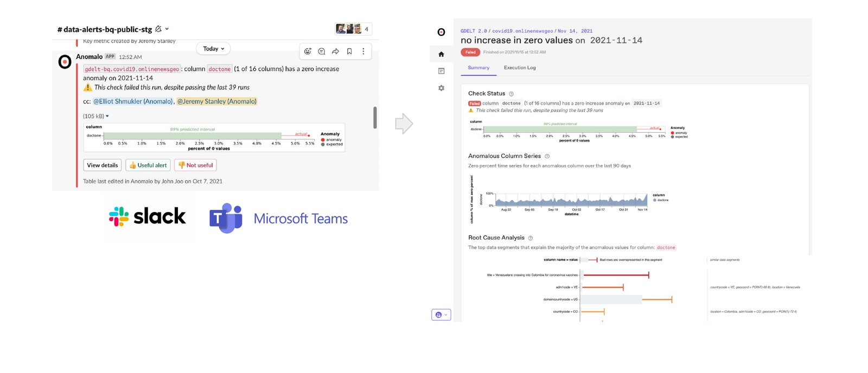The image size is (868, 373).
Task: Click the adm1code = VE segment bar
Action: pos(603,287)
